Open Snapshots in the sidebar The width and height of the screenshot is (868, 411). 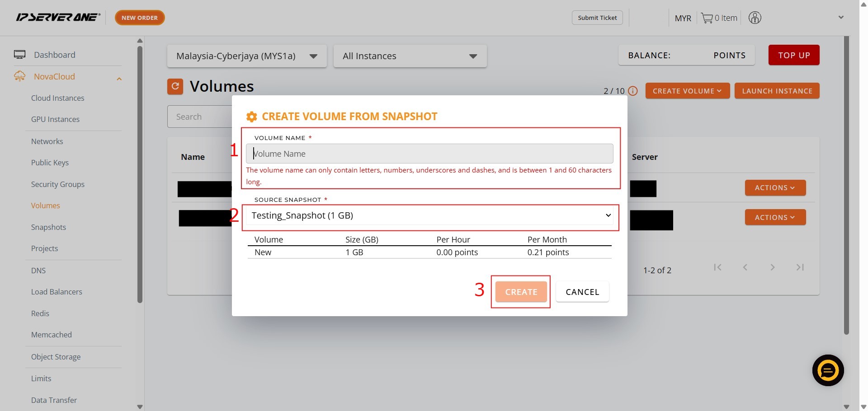(x=48, y=227)
